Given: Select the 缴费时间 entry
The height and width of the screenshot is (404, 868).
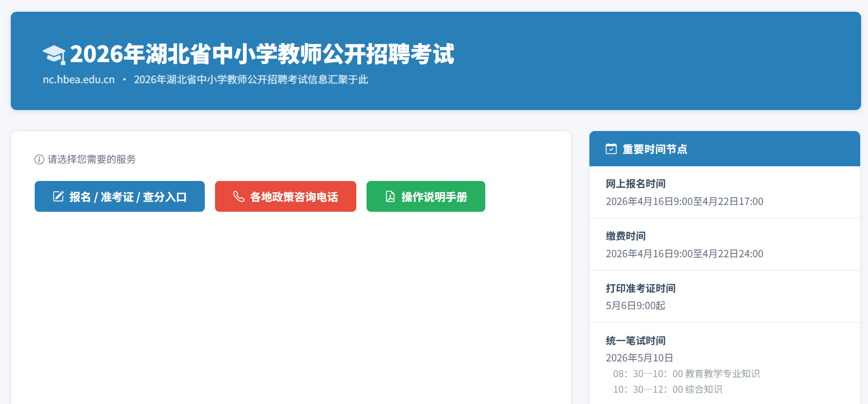Looking at the screenshot, I should [x=626, y=236].
